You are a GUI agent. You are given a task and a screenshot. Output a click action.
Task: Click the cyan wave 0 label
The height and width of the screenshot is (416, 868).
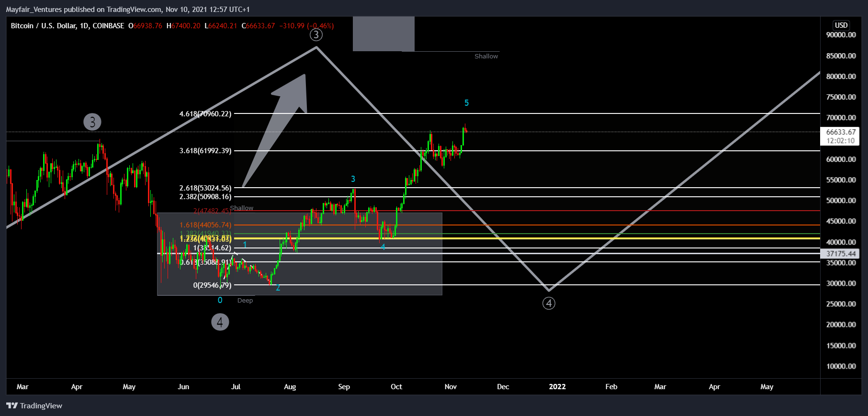[x=220, y=300]
